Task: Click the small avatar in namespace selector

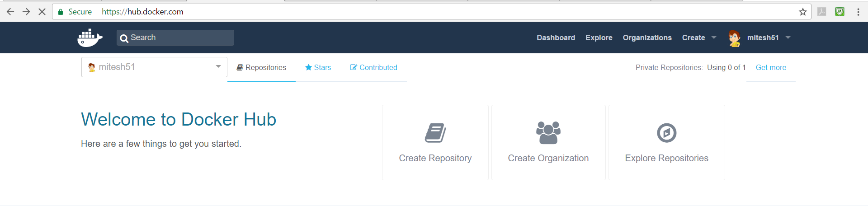Action: coord(92,67)
